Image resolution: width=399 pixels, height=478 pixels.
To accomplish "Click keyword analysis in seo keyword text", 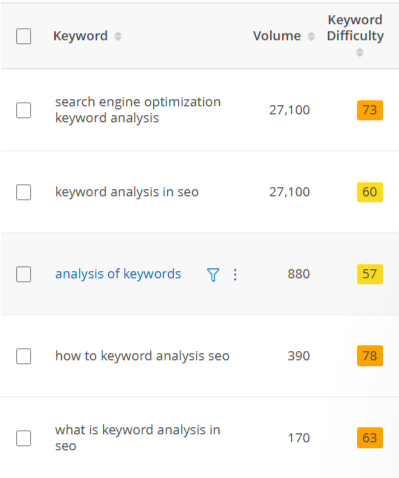I will click(127, 192).
